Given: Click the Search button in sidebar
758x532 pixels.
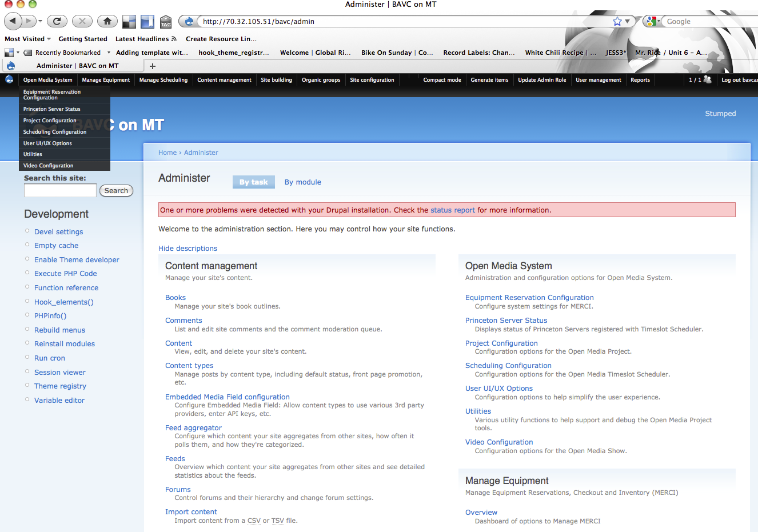Looking at the screenshot, I should click(x=116, y=191).
